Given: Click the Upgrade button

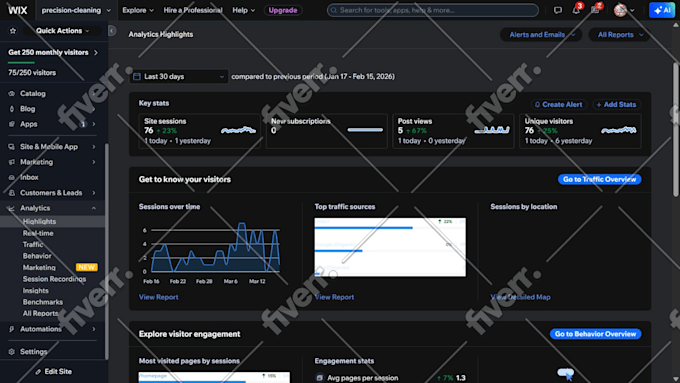Looking at the screenshot, I should click(x=283, y=10).
